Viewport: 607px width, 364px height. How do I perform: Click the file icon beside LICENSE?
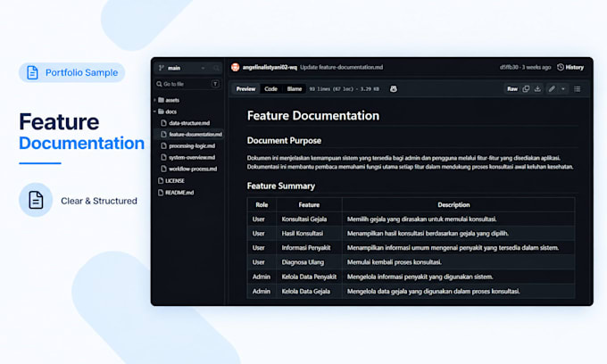161,180
